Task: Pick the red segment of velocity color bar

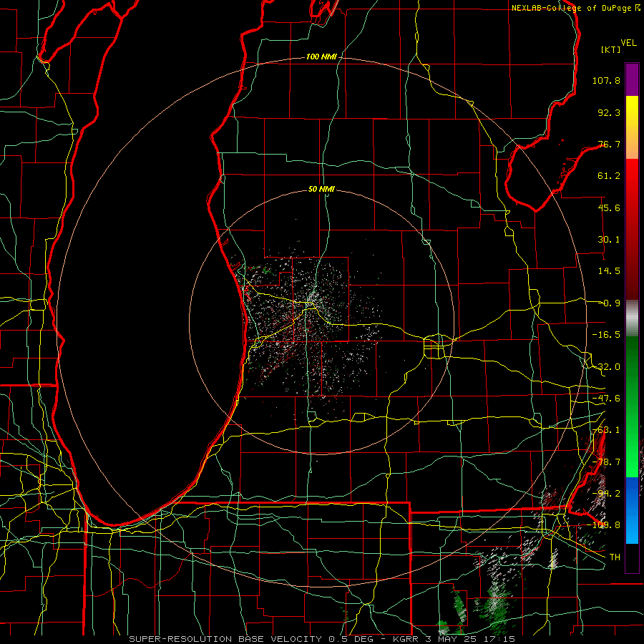Action: [x=632, y=229]
